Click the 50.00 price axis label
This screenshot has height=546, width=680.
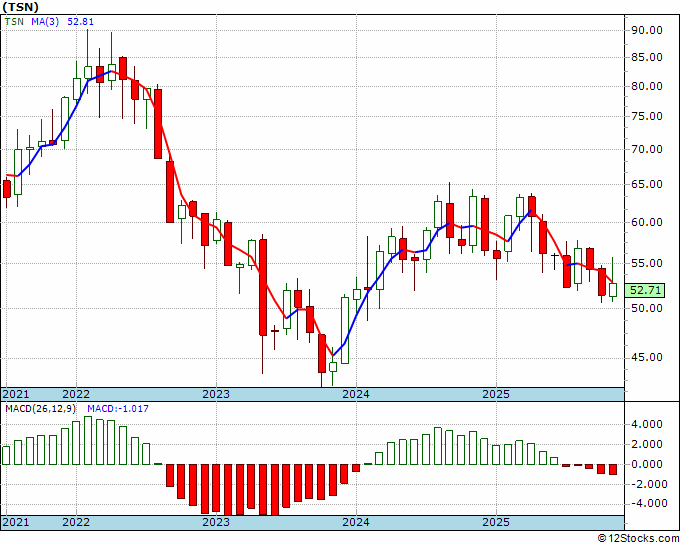point(647,308)
